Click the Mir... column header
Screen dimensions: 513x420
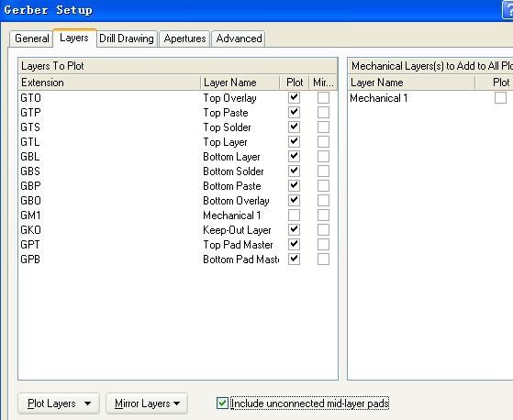[x=323, y=83]
